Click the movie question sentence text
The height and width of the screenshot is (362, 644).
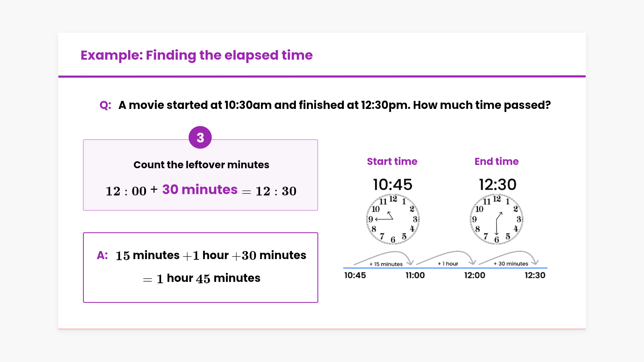click(334, 105)
